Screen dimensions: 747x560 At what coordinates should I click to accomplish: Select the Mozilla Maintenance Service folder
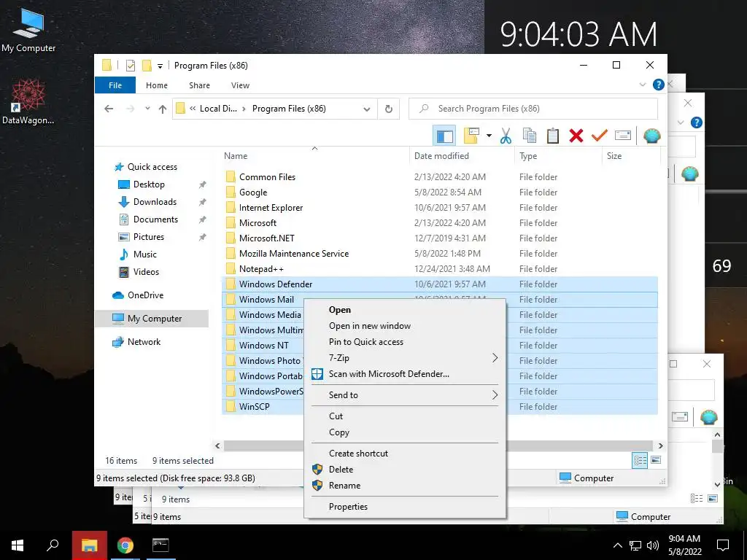(294, 254)
